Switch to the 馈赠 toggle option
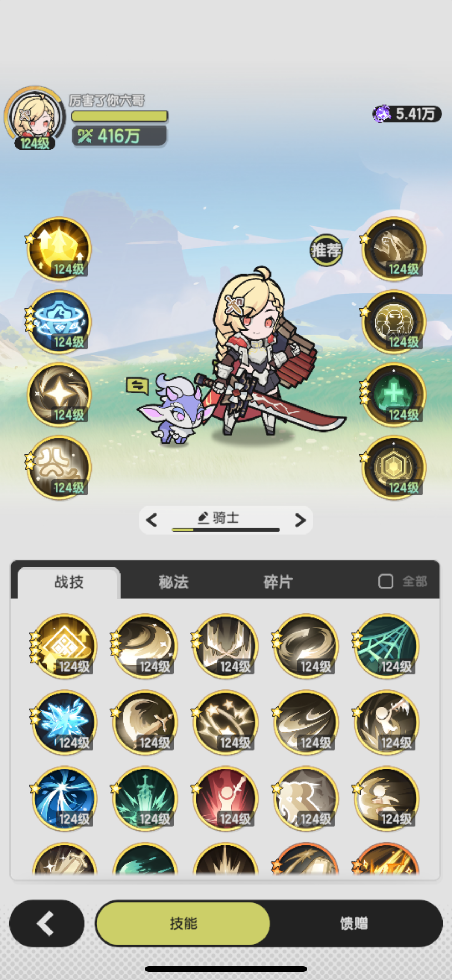Viewport: 452px width, 980px height. pos(354,923)
